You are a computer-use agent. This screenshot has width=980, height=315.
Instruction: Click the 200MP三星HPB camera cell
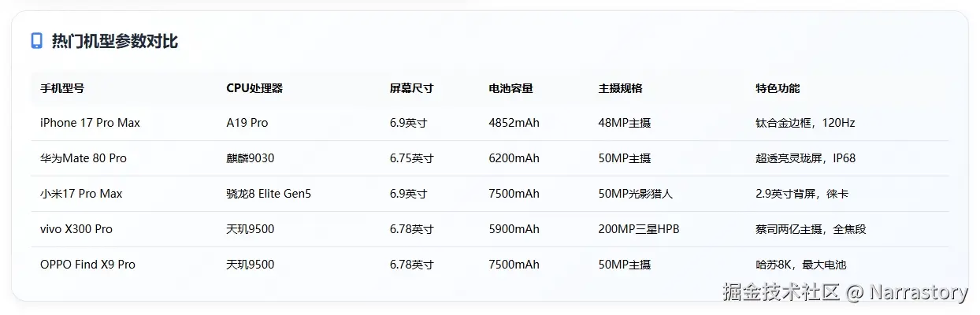point(638,229)
